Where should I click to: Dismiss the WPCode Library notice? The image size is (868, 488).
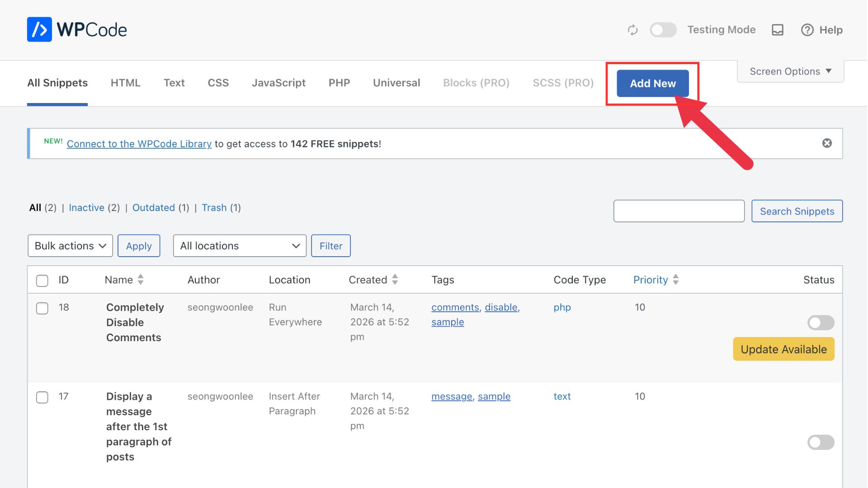point(827,143)
